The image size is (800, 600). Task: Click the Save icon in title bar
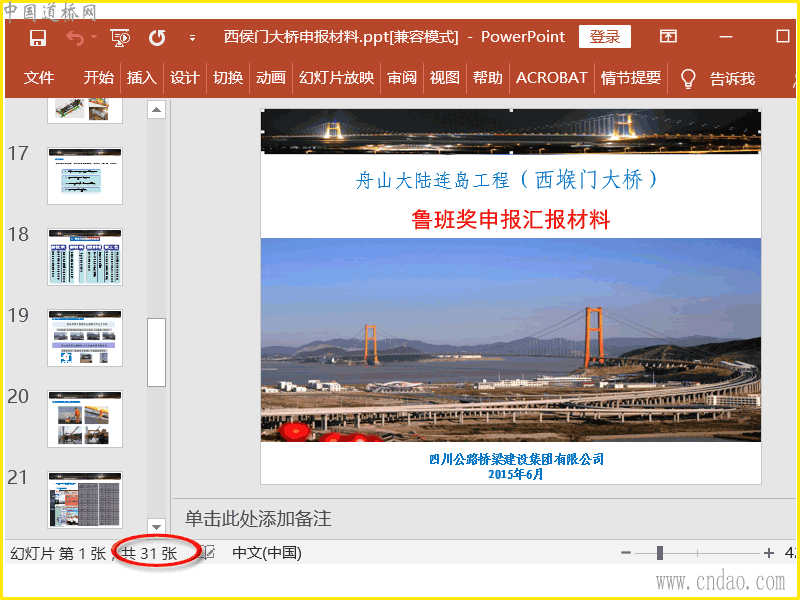tap(38, 38)
